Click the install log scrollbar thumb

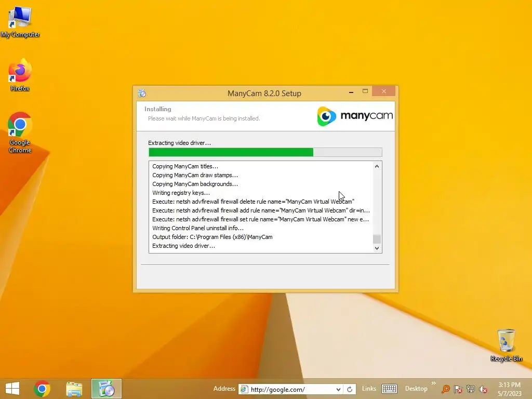tap(377, 239)
